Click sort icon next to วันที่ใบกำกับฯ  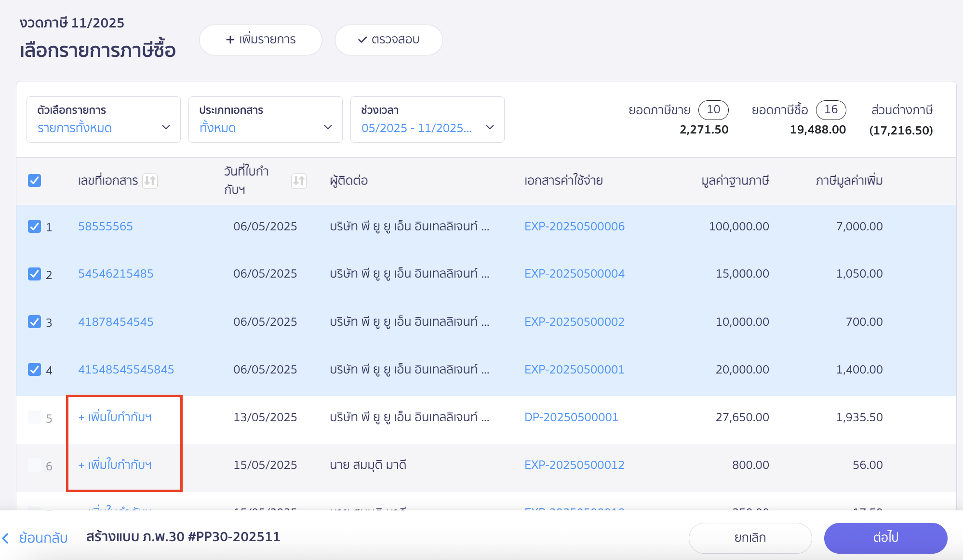299,181
